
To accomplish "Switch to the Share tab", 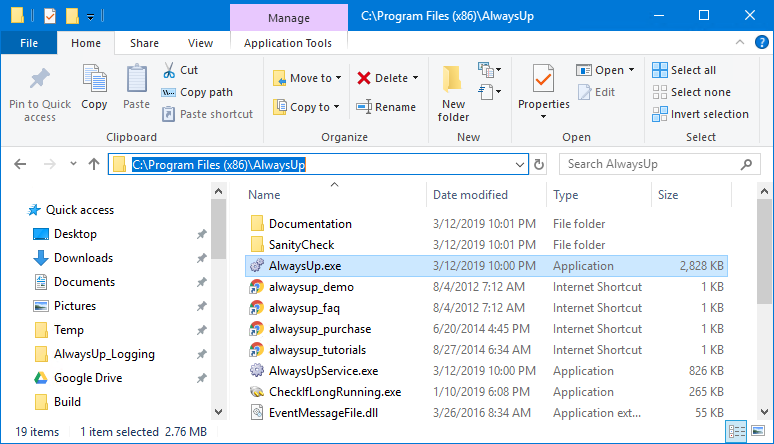I will [x=144, y=43].
